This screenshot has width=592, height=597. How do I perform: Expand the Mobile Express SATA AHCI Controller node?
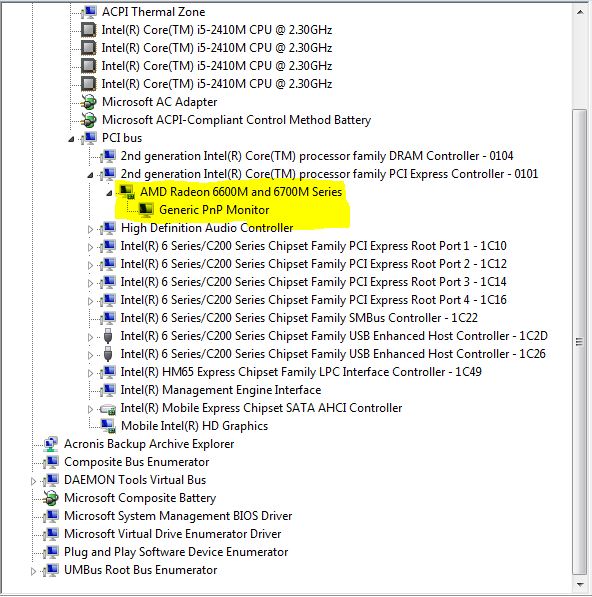(90, 409)
